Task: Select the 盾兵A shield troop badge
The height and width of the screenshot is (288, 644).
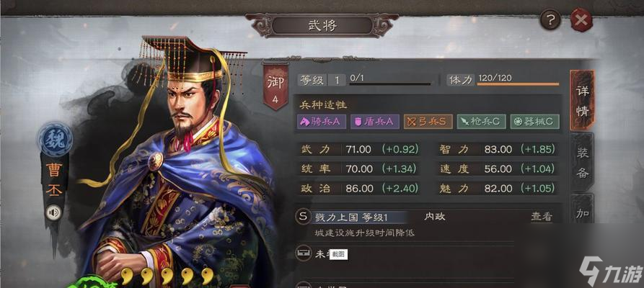Action: [x=374, y=122]
